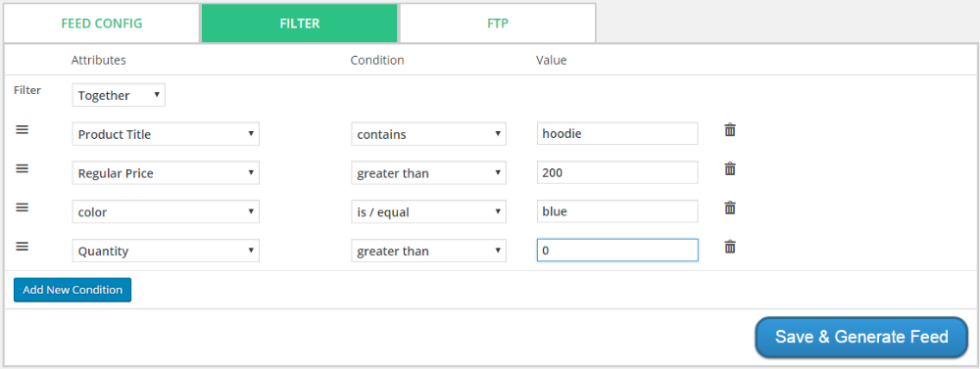Open the Product Title attribute dropdown
The width and height of the screenshot is (980, 369).
click(166, 134)
